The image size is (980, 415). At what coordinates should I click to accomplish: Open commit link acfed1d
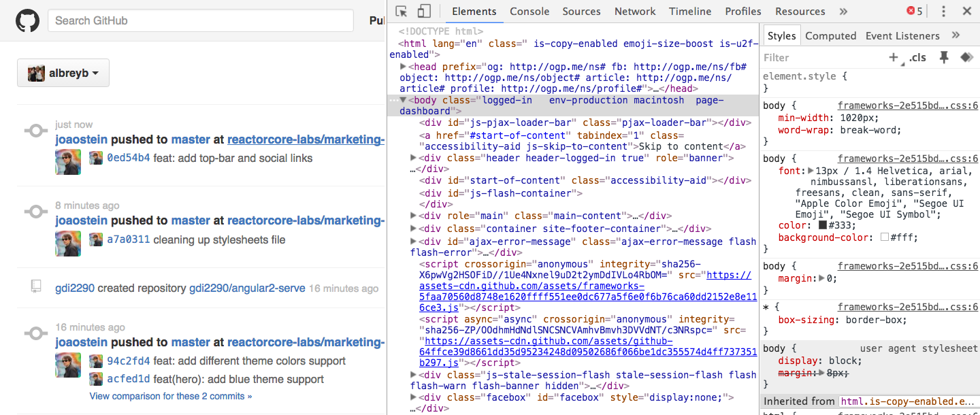[129, 379]
